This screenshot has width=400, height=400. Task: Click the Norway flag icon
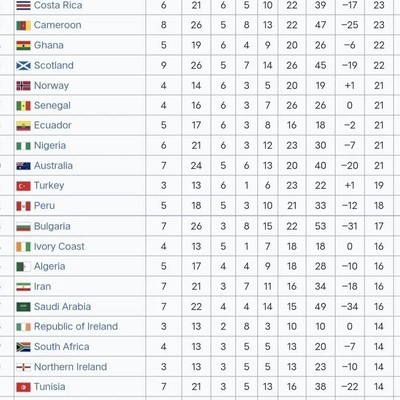[23, 86]
